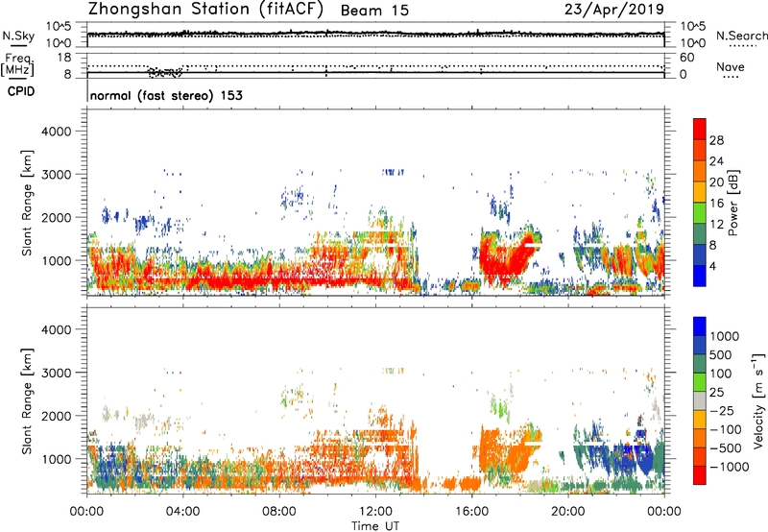
Task: Click the 00:00 label ending the time axis
Action: point(664,512)
